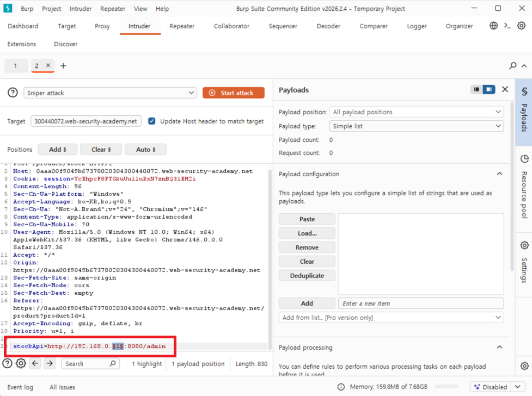
Task: Open request editor help icon
Action: pos(7,363)
